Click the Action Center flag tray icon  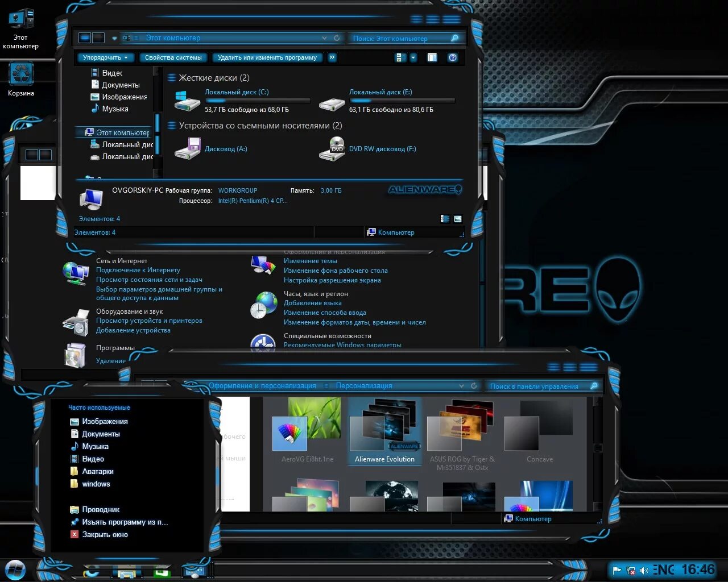pos(617,570)
